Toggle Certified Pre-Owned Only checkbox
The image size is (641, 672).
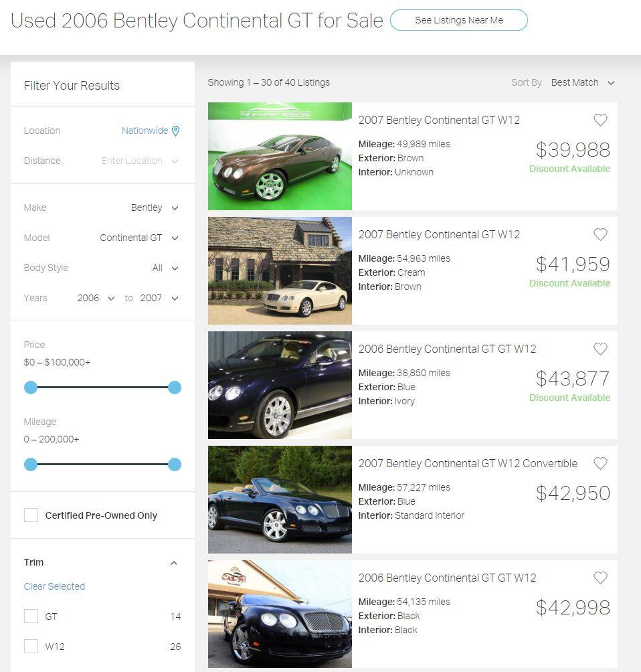pyautogui.click(x=31, y=515)
